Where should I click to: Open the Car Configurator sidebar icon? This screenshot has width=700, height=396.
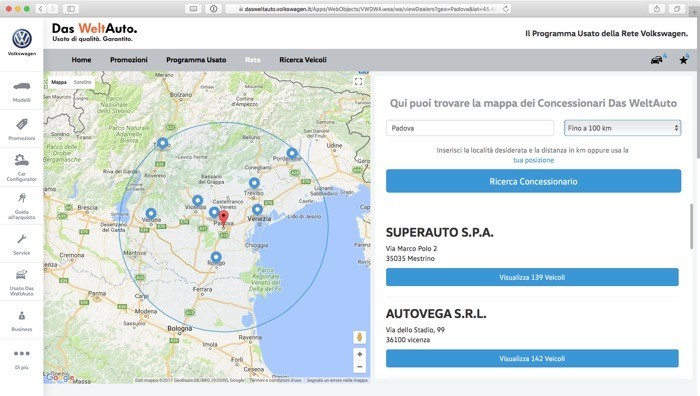[x=21, y=160]
